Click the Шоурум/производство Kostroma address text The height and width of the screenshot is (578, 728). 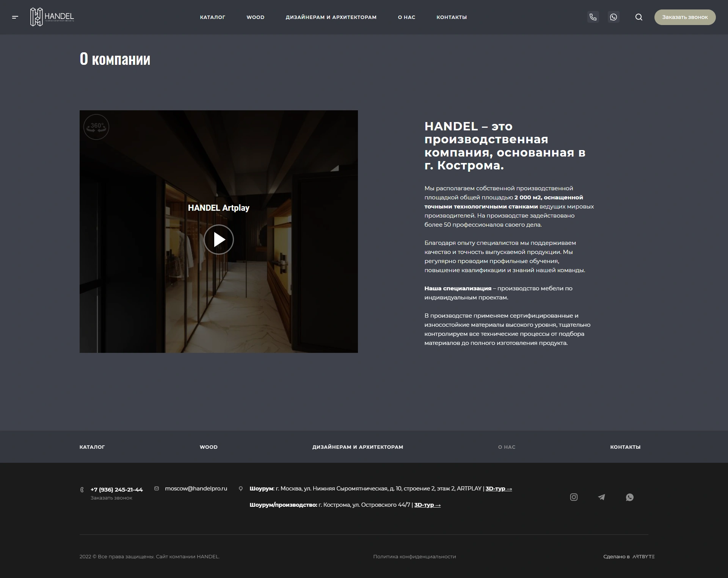[x=330, y=505]
